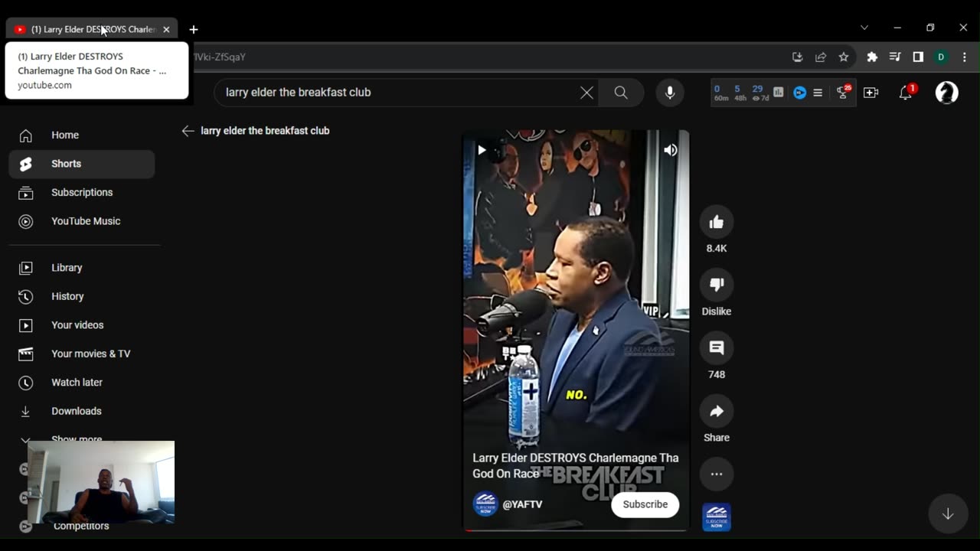Open the @YAFTV channel link

(522, 504)
